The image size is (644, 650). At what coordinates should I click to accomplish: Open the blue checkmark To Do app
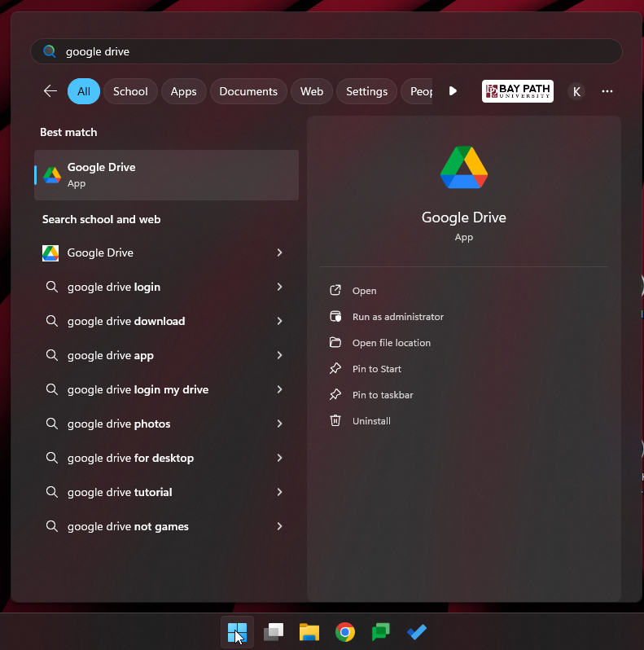pyautogui.click(x=417, y=632)
